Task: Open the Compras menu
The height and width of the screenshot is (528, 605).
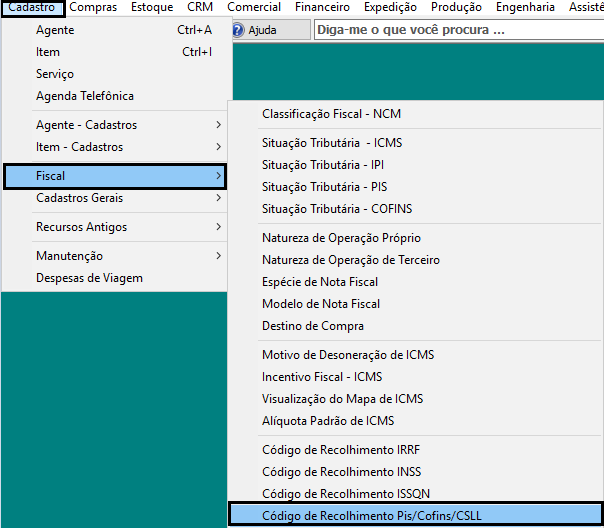Action: pyautogui.click(x=93, y=7)
